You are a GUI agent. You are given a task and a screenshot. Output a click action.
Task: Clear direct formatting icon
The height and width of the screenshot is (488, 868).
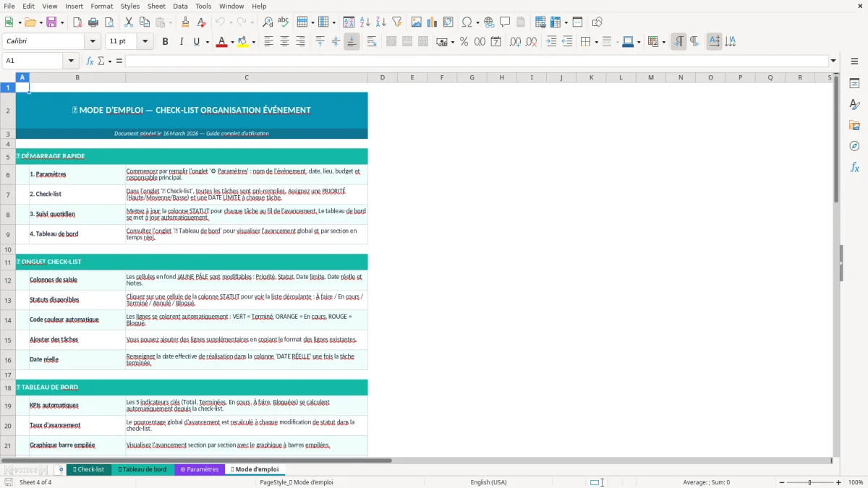[201, 22]
